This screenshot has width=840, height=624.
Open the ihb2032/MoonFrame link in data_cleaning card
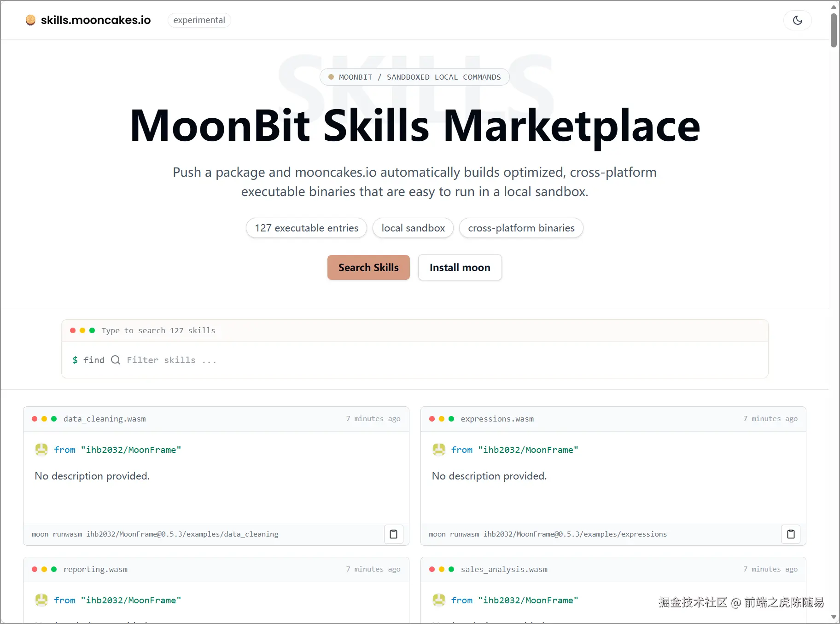pyautogui.click(x=131, y=450)
